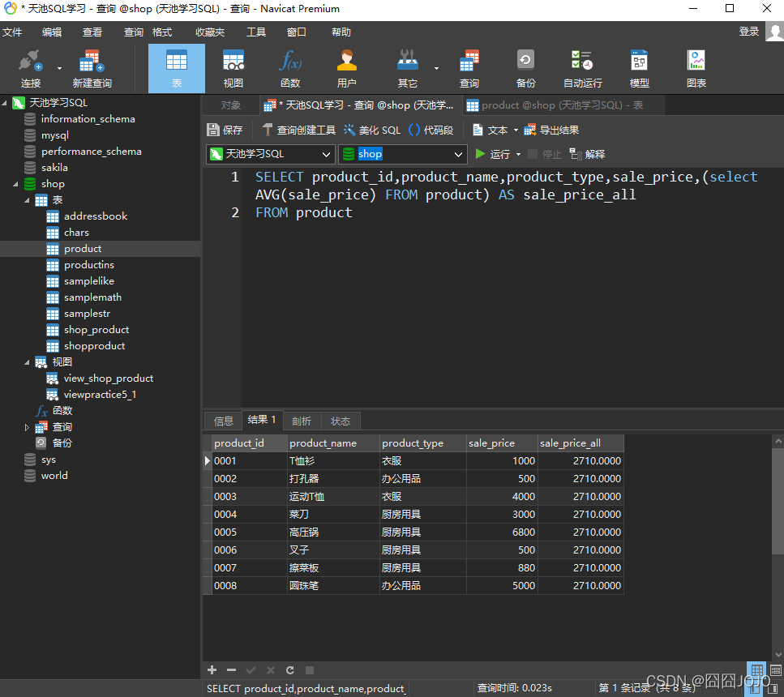Select the information_schema database
The height and width of the screenshot is (697, 784).
coord(88,119)
